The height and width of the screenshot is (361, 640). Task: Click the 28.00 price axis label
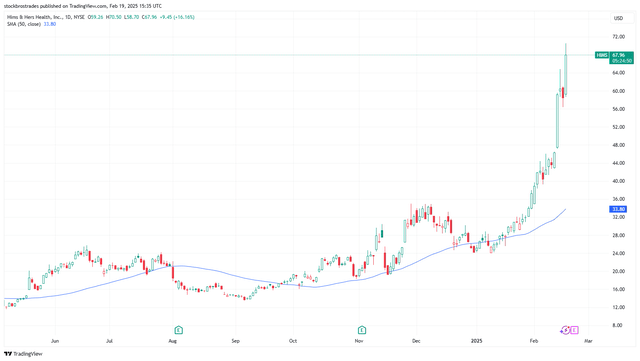pyautogui.click(x=619, y=235)
